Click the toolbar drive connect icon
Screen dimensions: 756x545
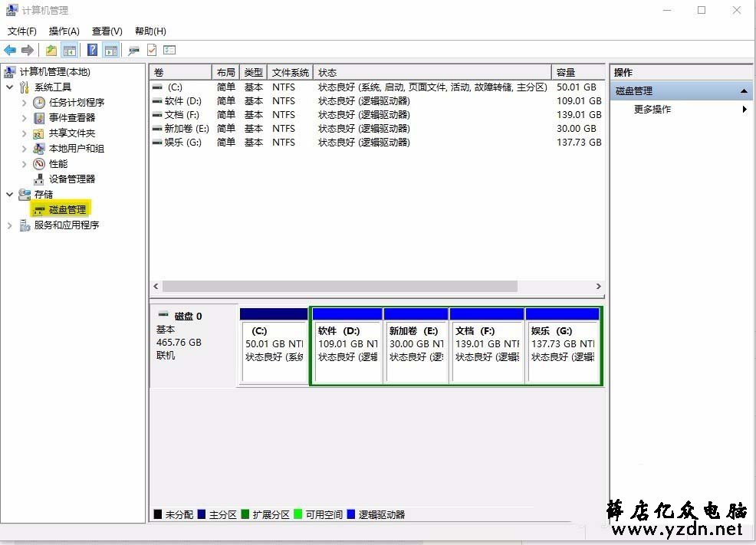point(133,50)
